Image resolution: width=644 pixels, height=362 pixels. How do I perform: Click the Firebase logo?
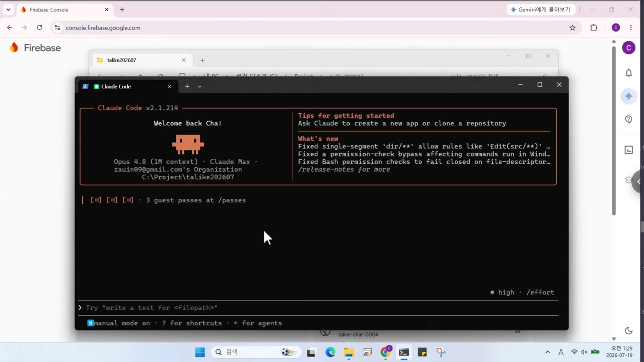point(35,47)
